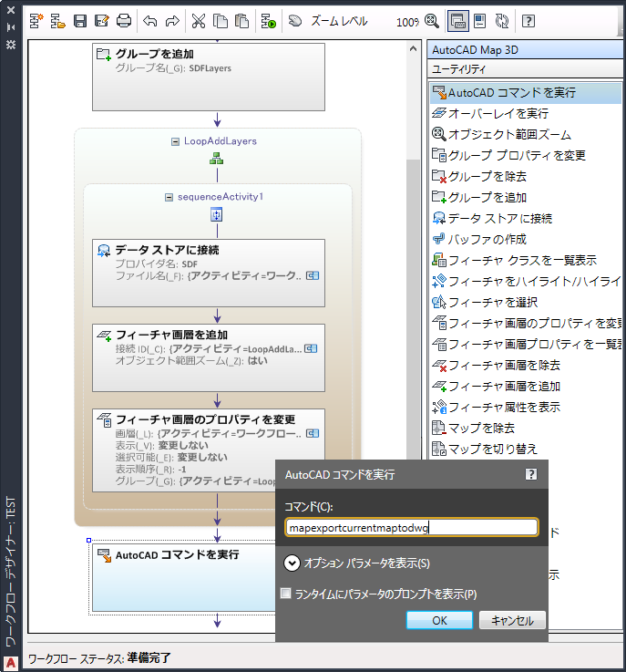This screenshot has width=626, height=672.
Task: Choose フィーチャ属性を表示 in the list
Action: pyautogui.click(x=526, y=408)
